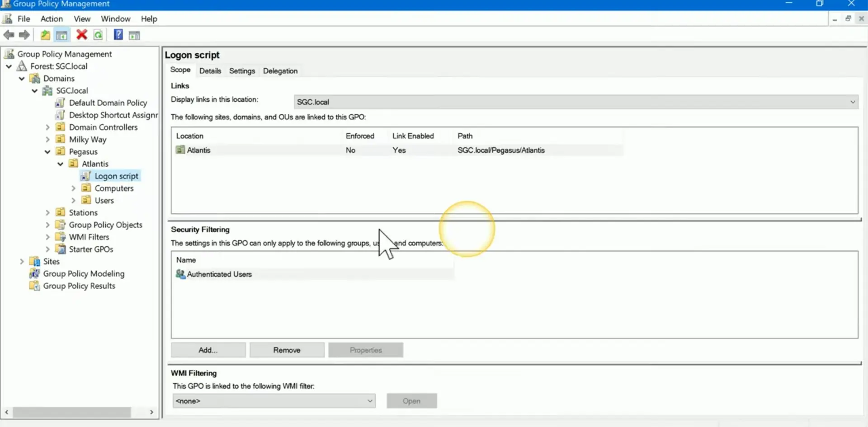Expand the Sites tree node
Screen dimensions: 868x427
(22, 261)
